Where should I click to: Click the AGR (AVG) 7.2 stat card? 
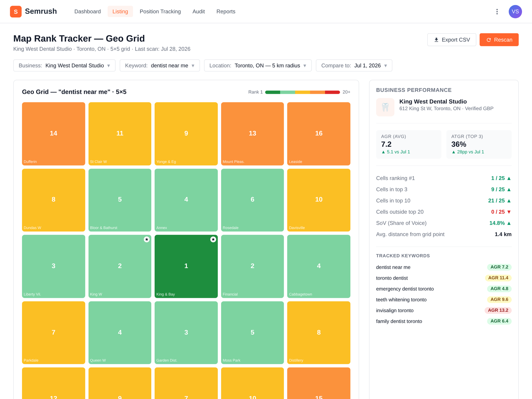coord(409,144)
